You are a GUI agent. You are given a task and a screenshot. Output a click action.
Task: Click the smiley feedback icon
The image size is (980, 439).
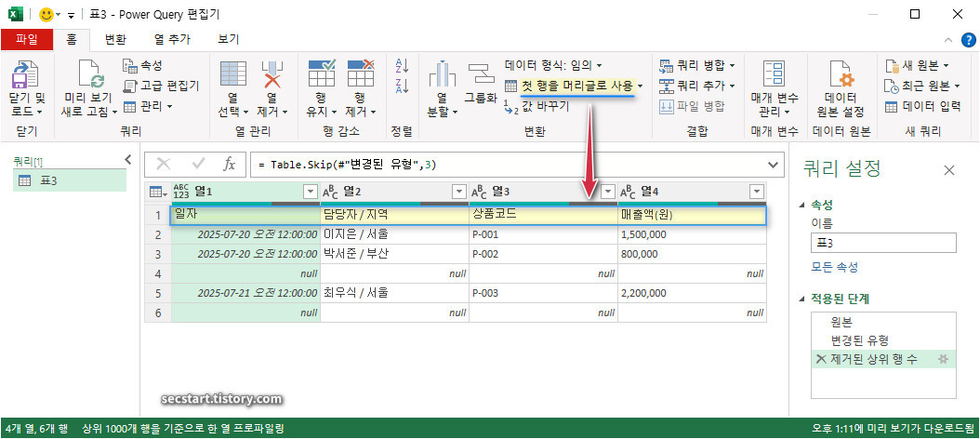(46, 14)
